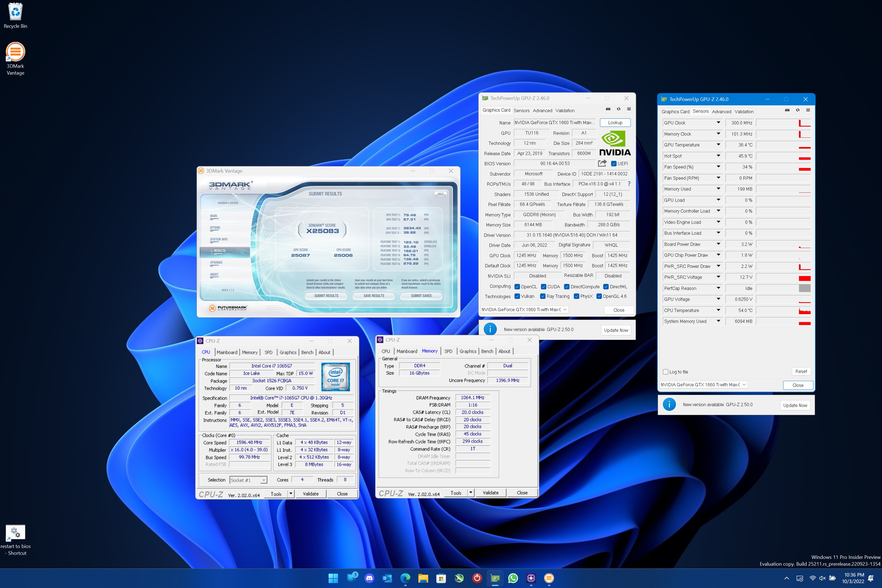
Task: Click the Bus Interface question mark in GPU-Z
Action: [x=629, y=184]
